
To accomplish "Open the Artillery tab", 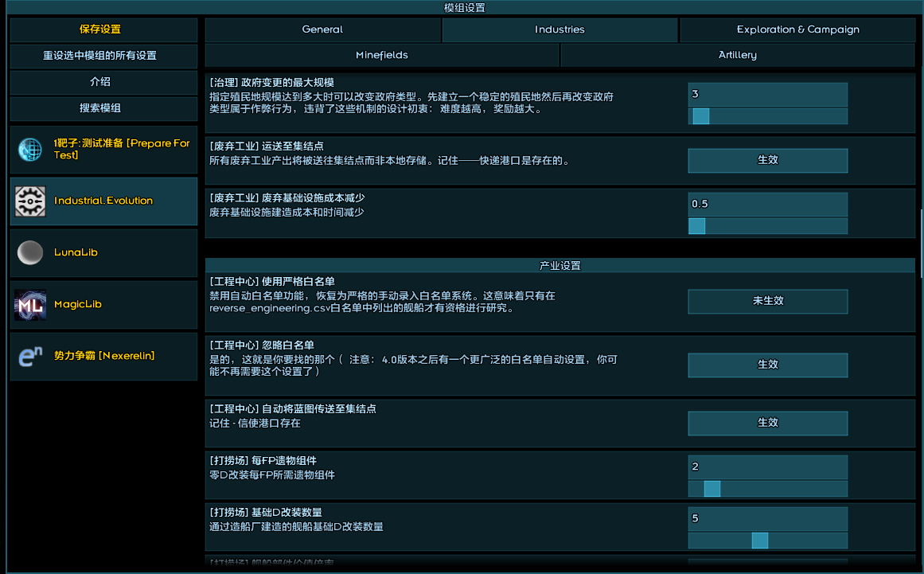I will [x=737, y=55].
